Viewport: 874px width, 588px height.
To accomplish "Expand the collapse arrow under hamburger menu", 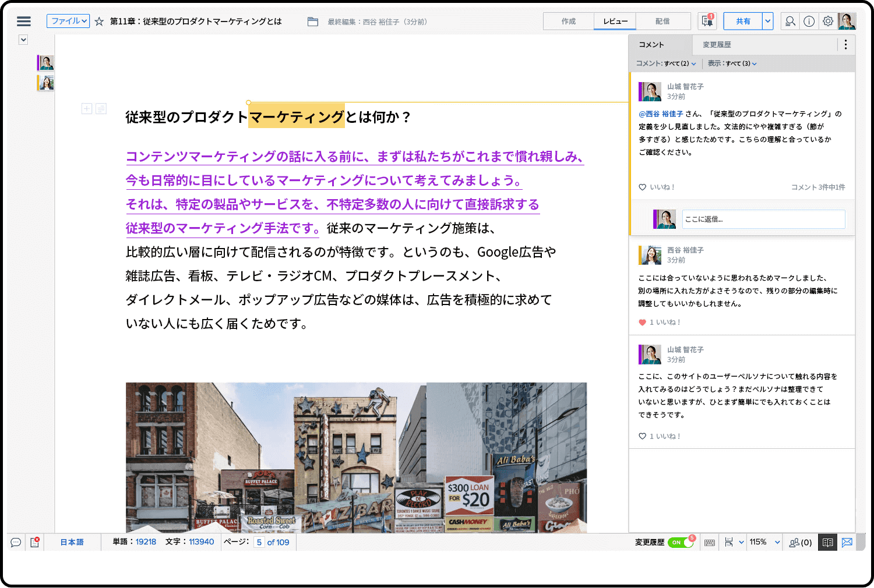I will click(x=23, y=40).
